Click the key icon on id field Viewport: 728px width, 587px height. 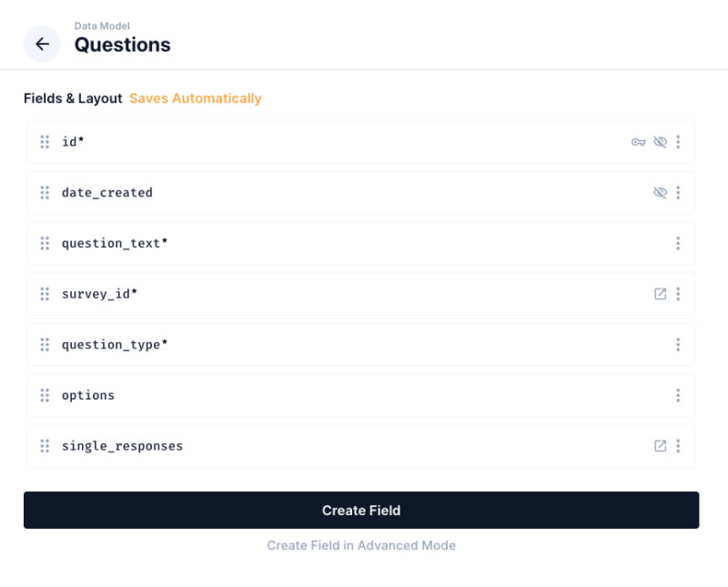[x=639, y=142]
